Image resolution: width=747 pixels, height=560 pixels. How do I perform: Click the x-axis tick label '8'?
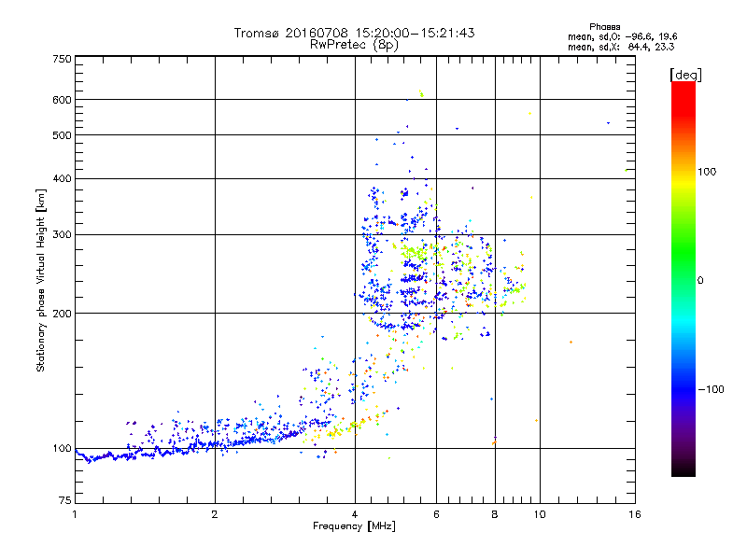coord(495,514)
